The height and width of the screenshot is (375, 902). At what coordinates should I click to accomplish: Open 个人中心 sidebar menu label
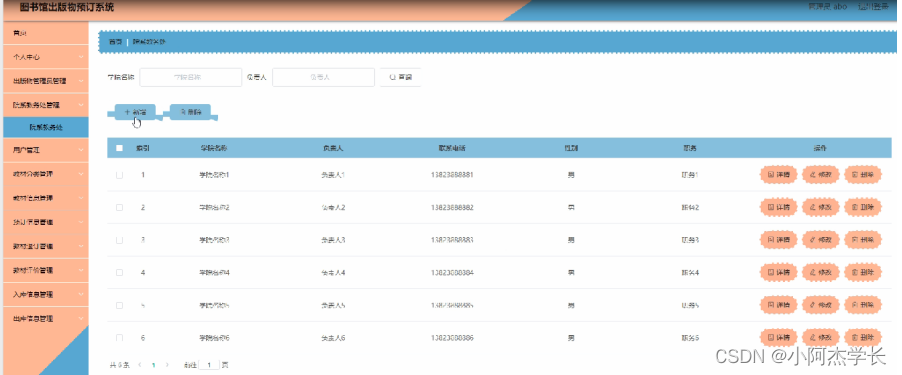[x=26, y=58]
